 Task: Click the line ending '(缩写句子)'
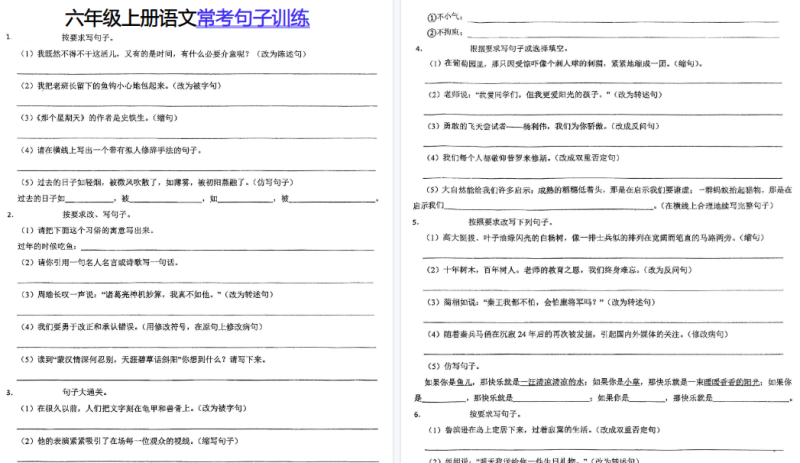(x=129, y=441)
